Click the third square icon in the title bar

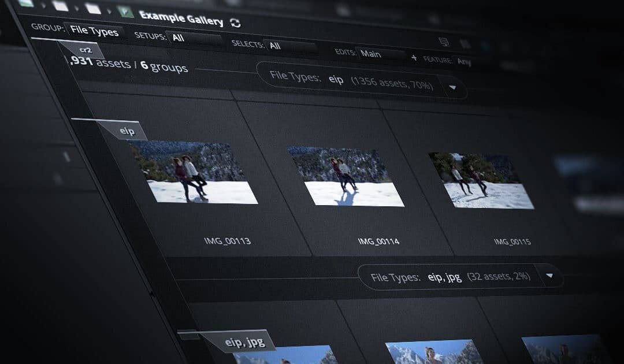pyautogui.click(x=92, y=9)
